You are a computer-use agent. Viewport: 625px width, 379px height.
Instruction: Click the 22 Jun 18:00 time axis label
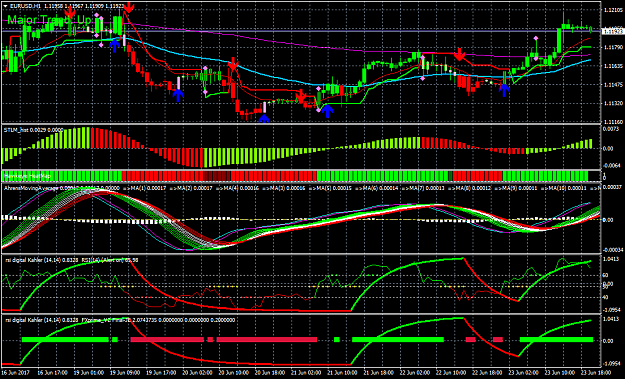(x=487, y=373)
